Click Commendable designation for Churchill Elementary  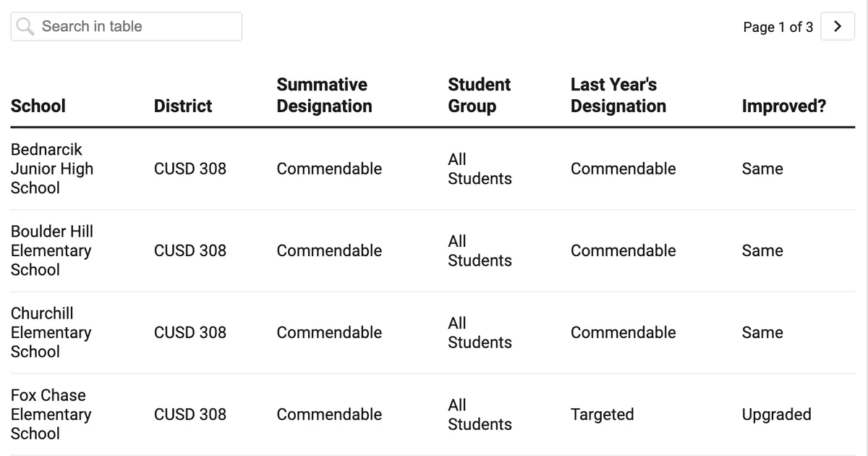(329, 332)
